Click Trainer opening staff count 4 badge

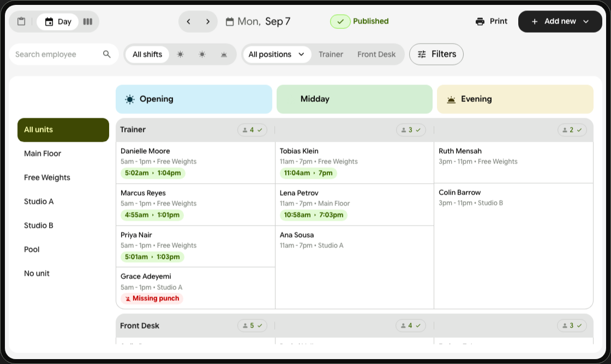click(252, 130)
